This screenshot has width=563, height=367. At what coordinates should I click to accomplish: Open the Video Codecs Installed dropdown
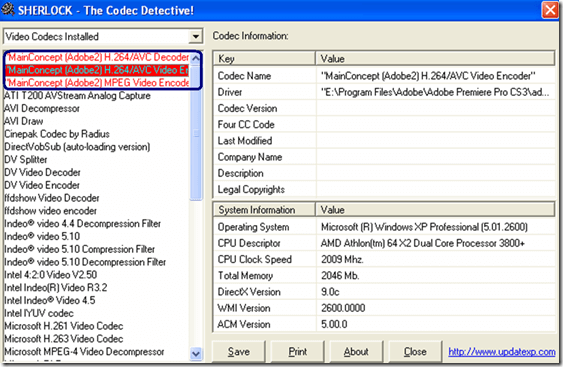tap(103, 36)
